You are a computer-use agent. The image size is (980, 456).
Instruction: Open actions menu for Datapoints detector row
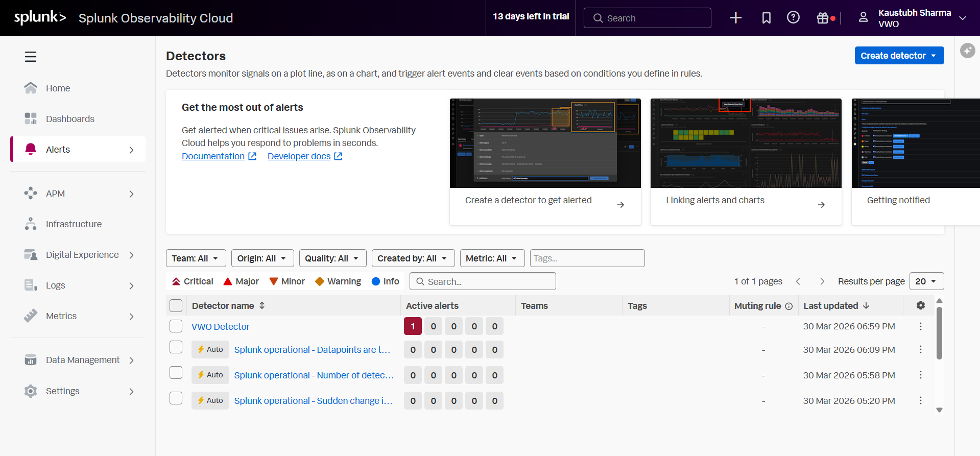(921, 350)
